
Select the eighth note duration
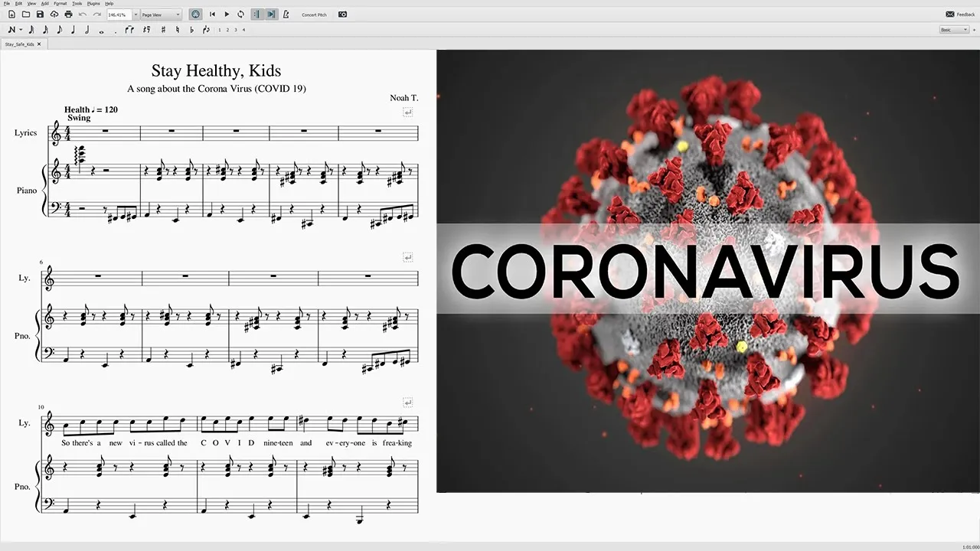[59, 30]
